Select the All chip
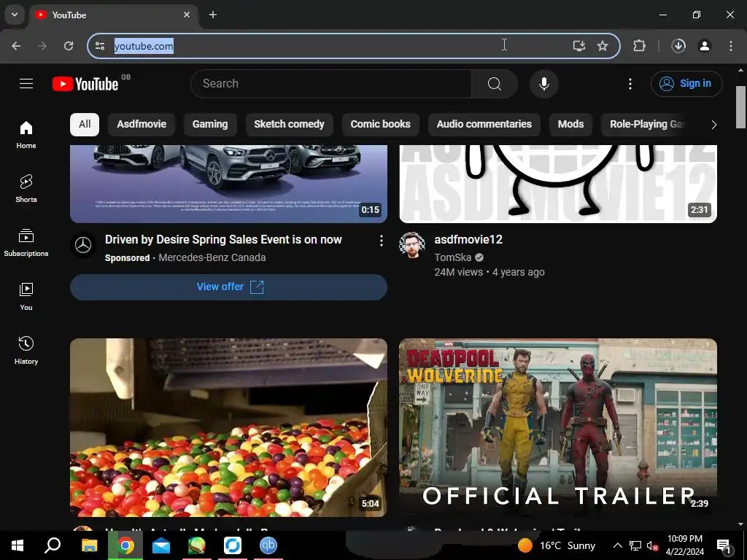The height and width of the screenshot is (560, 747). click(x=85, y=124)
